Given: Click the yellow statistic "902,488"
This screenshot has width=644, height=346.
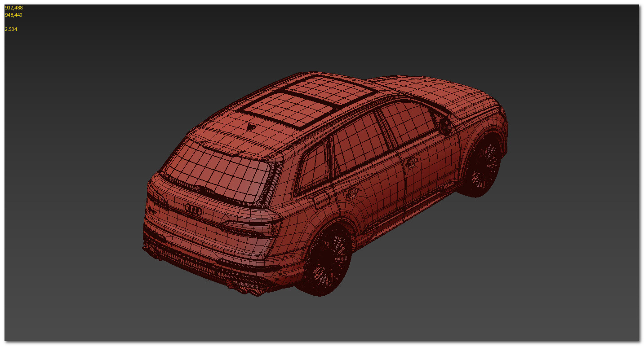Looking at the screenshot, I should (13, 8).
